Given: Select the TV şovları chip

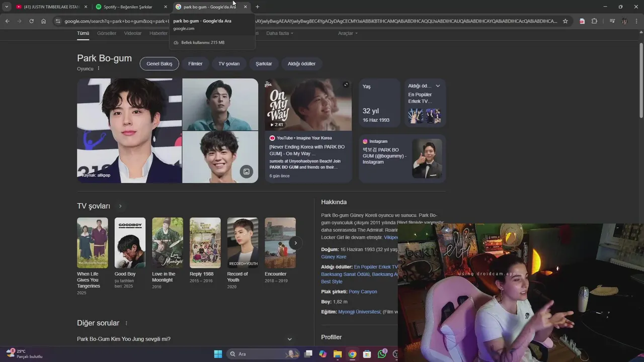Looking at the screenshot, I should tap(229, 64).
